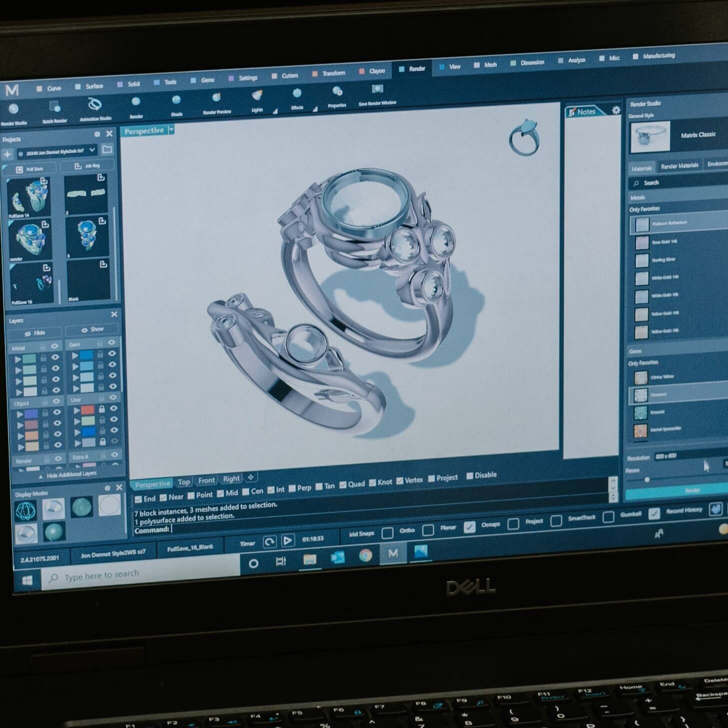Click the Render Preview icon

click(x=216, y=98)
